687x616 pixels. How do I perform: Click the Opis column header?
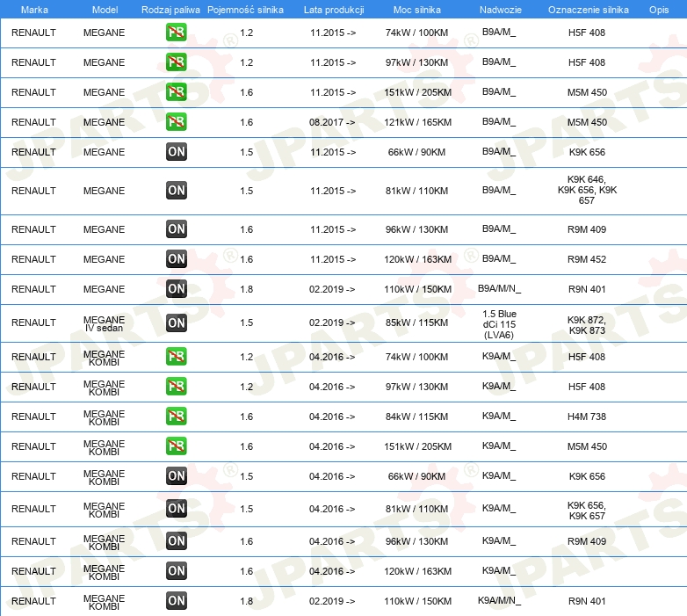[659, 10]
